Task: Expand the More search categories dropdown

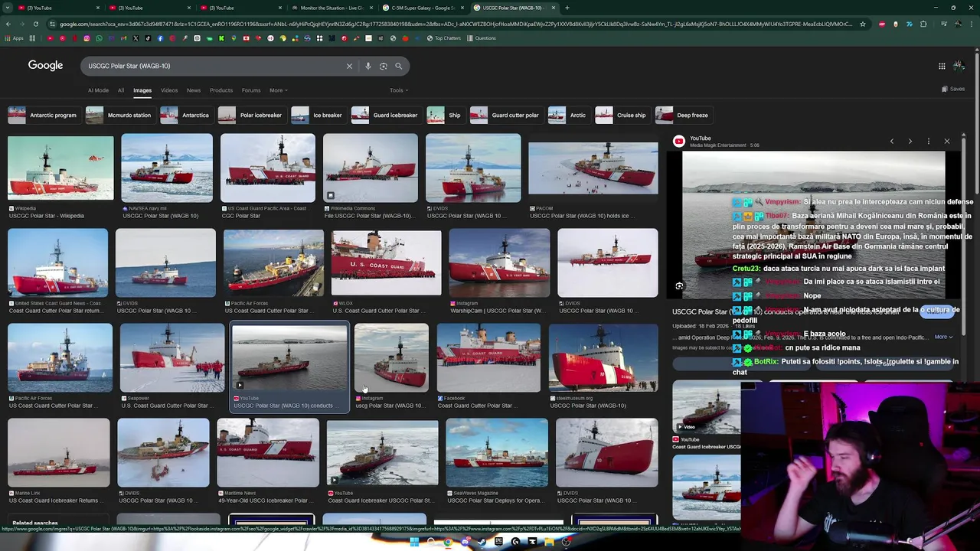Action: pyautogui.click(x=279, y=90)
